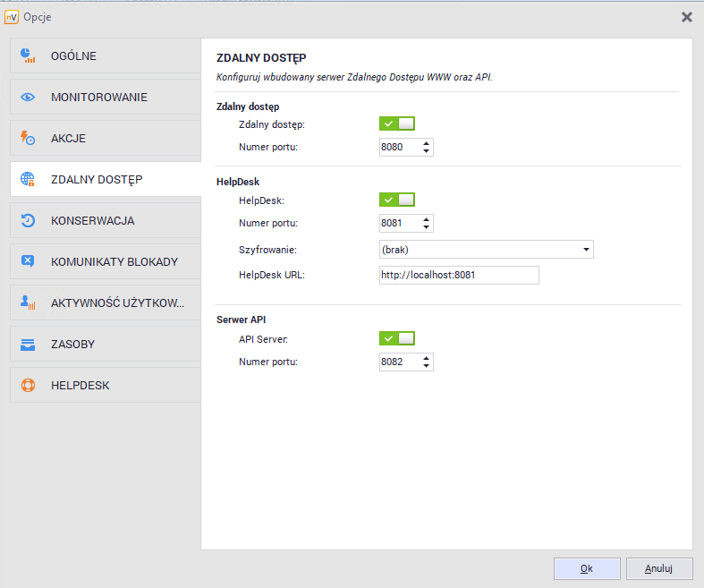Decrease HelpDesk port 8081
Image resolution: width=704 pixels, height=588 pixels.
click(x=426, y=226)
